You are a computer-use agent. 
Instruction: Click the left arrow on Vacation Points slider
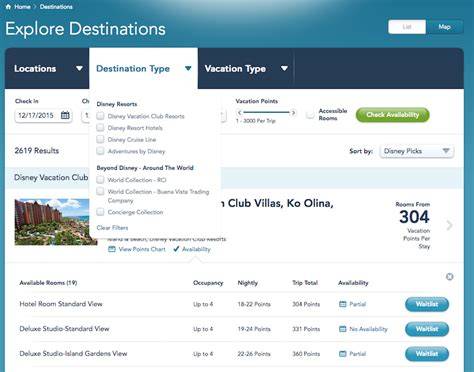[x=239, y=113]
